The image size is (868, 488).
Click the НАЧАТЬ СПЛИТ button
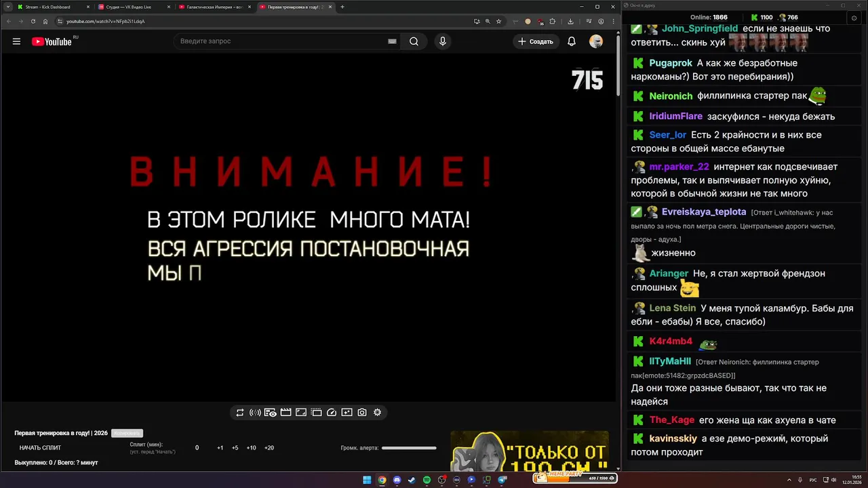click(x=40, y=448)
